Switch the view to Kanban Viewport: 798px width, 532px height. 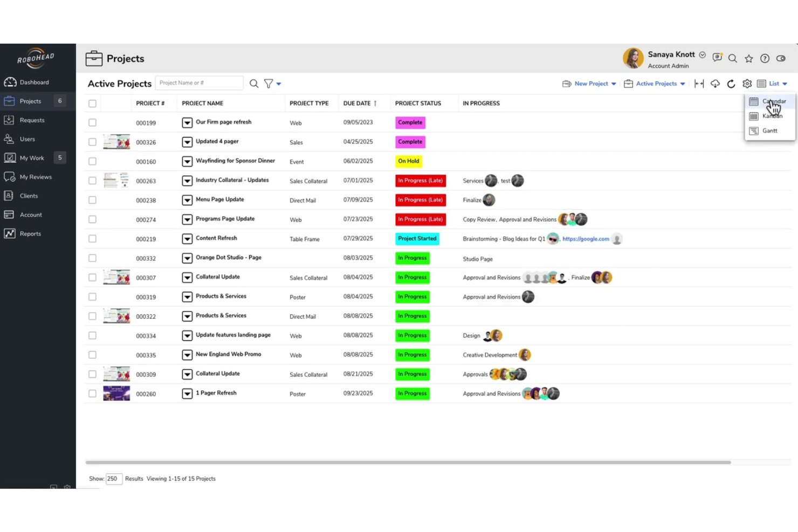772,115
